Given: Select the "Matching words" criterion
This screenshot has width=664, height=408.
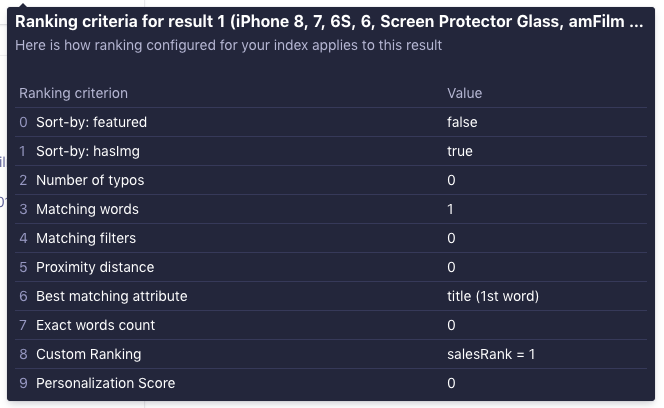Looking at the screenshot, I should [87, 209].
